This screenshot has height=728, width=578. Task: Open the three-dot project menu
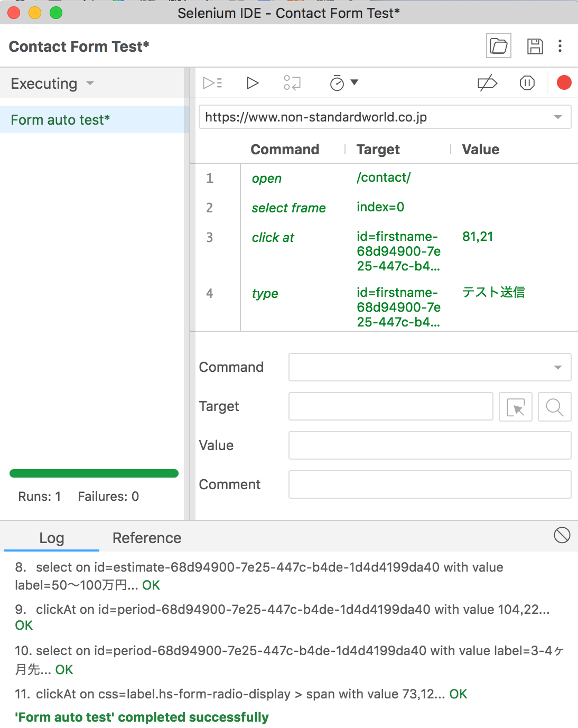560,46
